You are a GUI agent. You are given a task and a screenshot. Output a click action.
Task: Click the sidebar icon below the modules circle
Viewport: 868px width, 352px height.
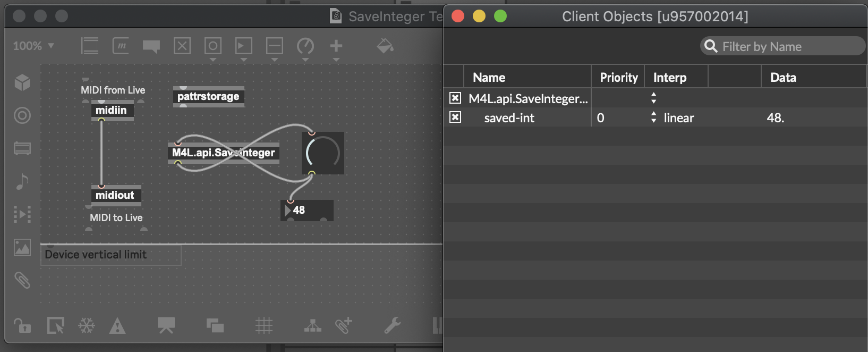(22, 148)
